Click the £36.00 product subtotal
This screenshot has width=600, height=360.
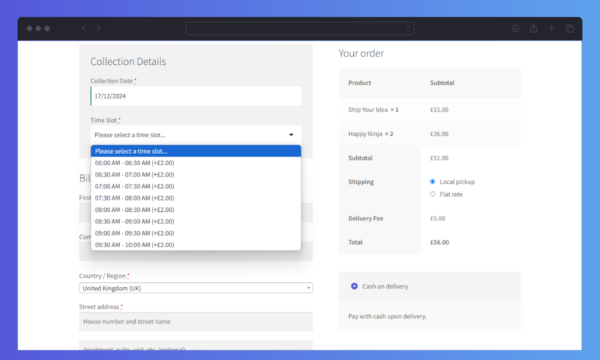[439, 134]
